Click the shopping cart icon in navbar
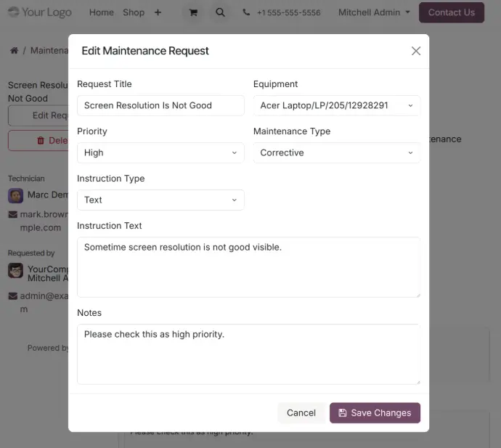This screenshot has height=448, width=501. click(x=192, y=12)
